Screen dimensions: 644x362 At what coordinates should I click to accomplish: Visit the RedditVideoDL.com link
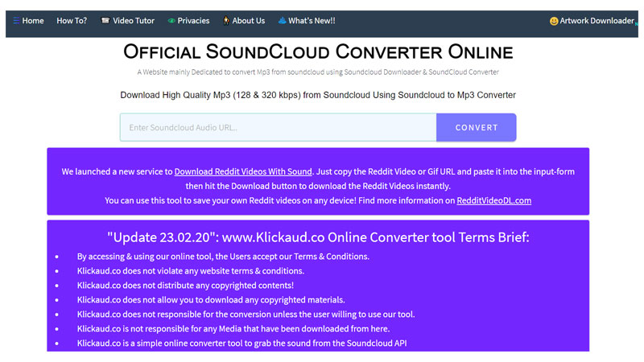click(x=494, y=200)
